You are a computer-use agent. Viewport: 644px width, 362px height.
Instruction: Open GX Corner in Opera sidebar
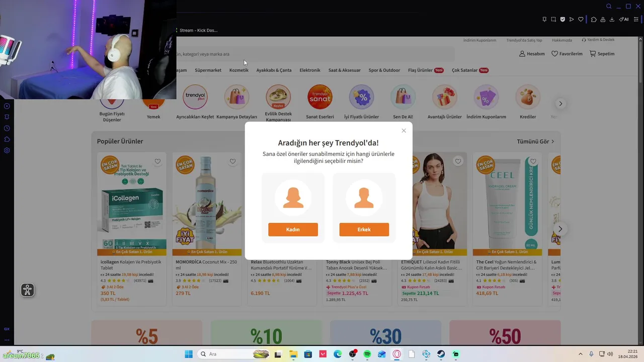(x=7, y=329)
